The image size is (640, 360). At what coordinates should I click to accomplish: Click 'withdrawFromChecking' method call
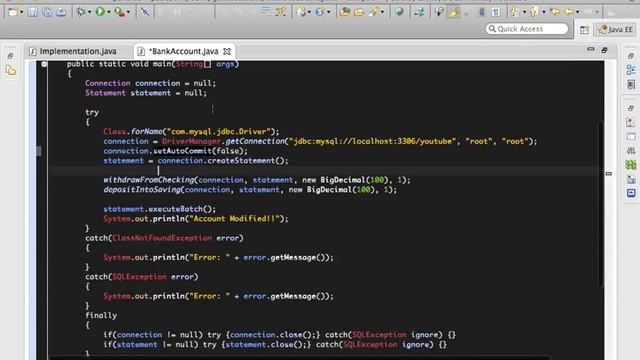(149, 180)
